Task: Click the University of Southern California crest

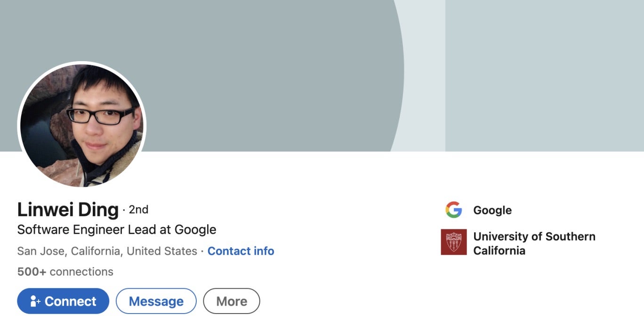Action: click(x=453, y=242)
